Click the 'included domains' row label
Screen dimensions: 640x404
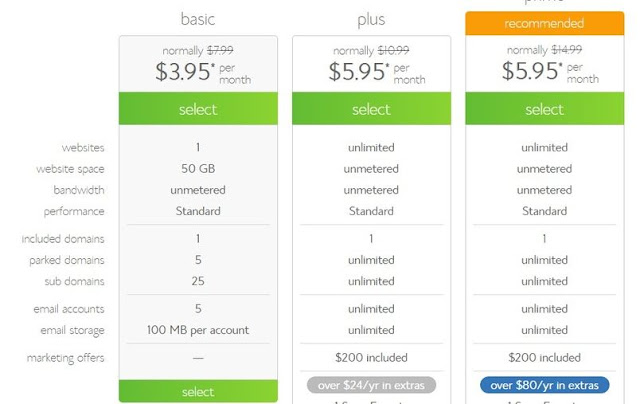[x=63, y=239]
